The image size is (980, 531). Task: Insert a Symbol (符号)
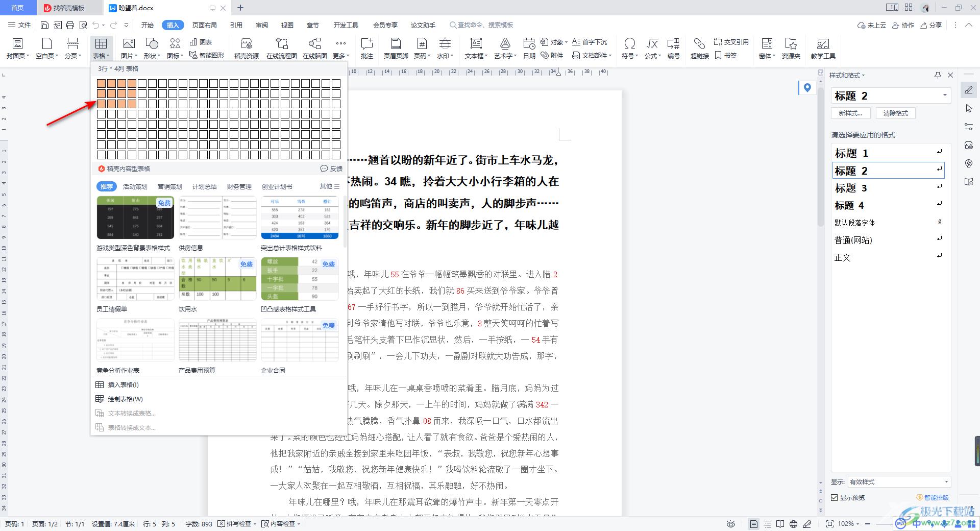(630, 48)
